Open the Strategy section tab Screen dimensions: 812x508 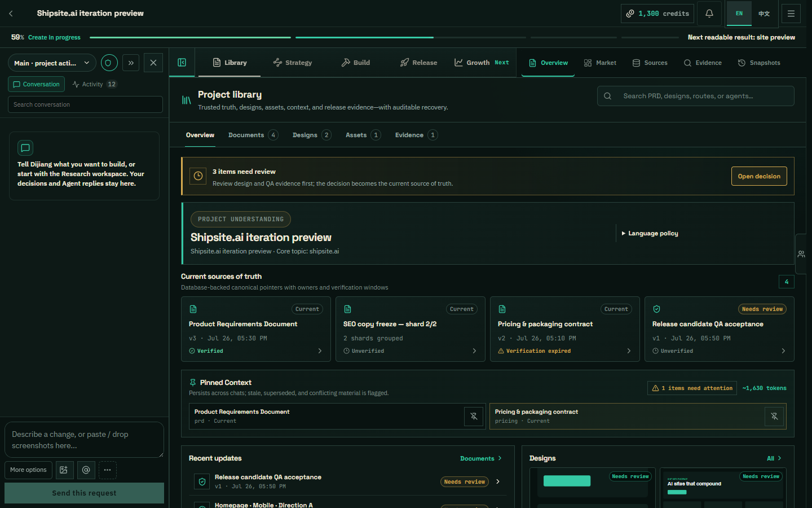coord(293,63)
